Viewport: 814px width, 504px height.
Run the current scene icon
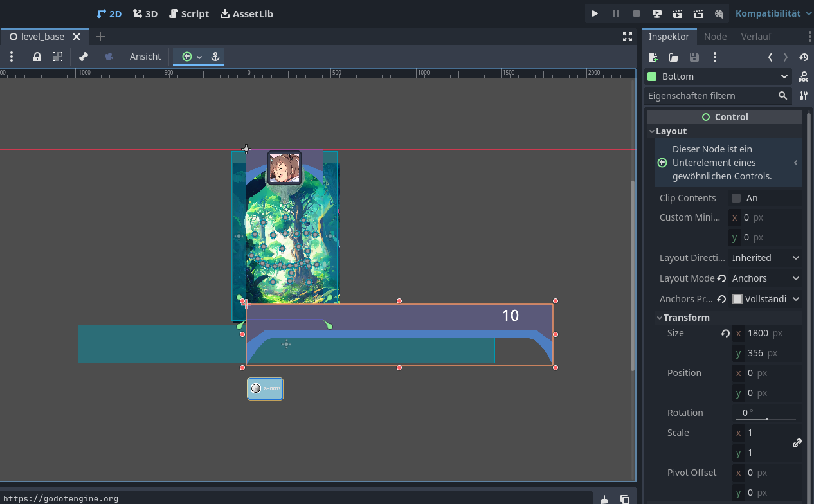coord(678,14)
